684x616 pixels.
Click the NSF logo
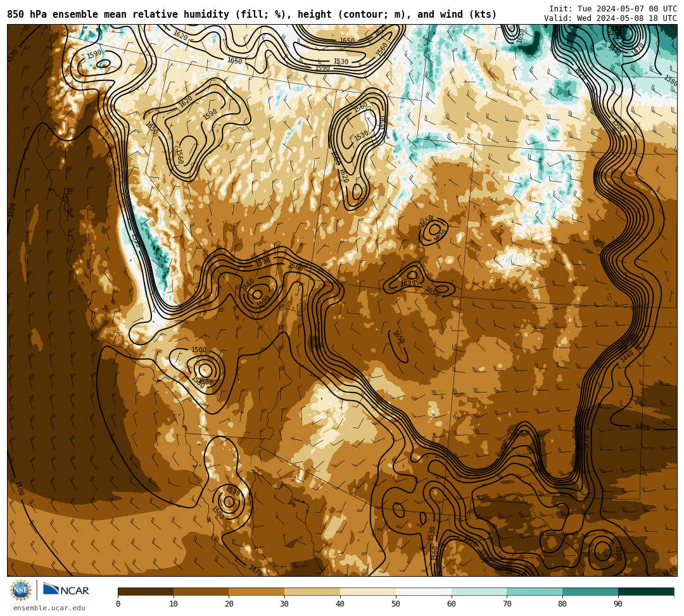coord(21,590)
